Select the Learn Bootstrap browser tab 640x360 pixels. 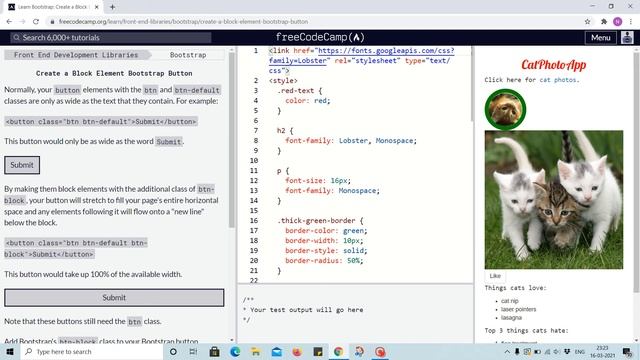tap(53, 7)
